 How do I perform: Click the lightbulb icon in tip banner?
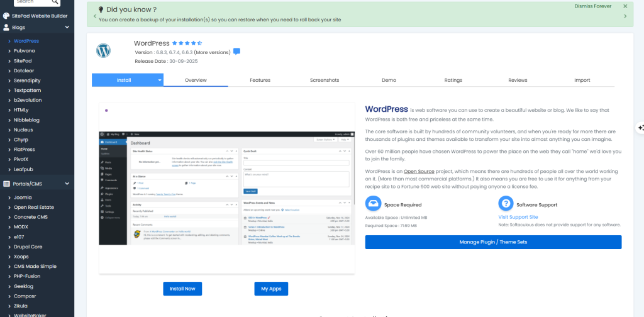101,9
